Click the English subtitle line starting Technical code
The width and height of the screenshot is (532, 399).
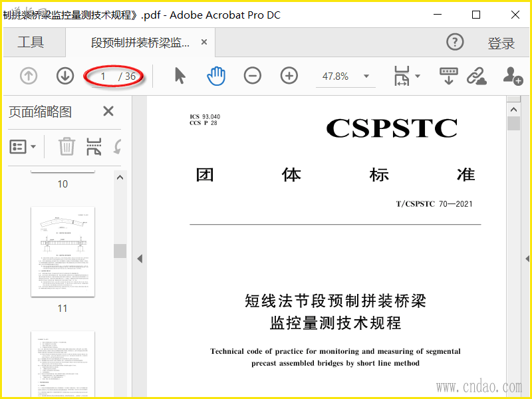[x=336, y=351]
